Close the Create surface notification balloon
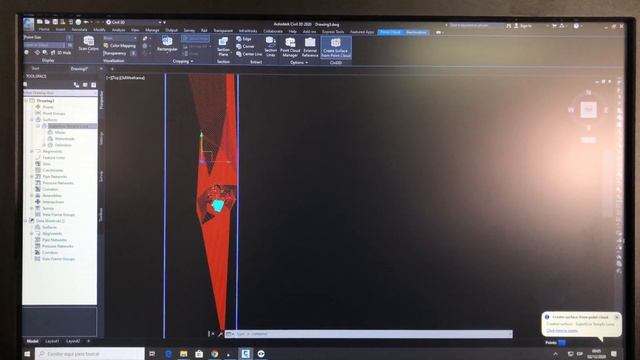640x360 pixels. 616,317
